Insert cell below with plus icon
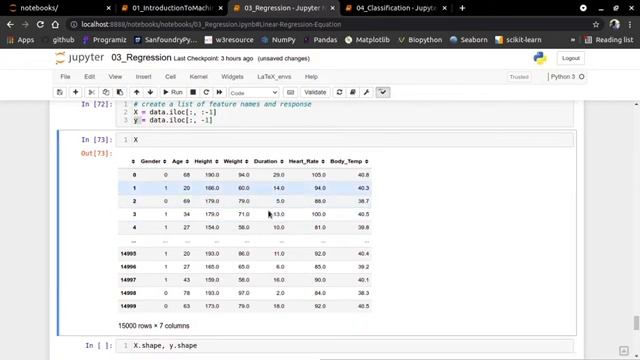Viewport: 640px width, 360px height. point(76,92)
